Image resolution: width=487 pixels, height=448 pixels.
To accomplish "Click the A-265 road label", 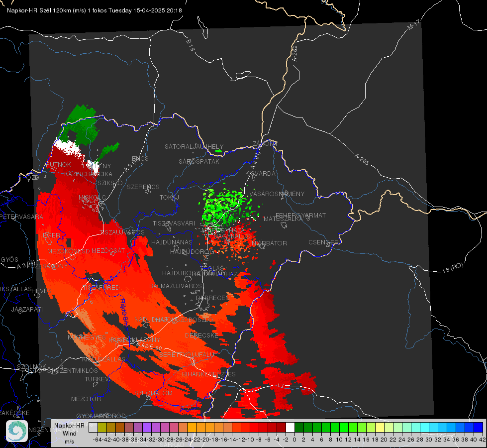I will coord(362,159).
